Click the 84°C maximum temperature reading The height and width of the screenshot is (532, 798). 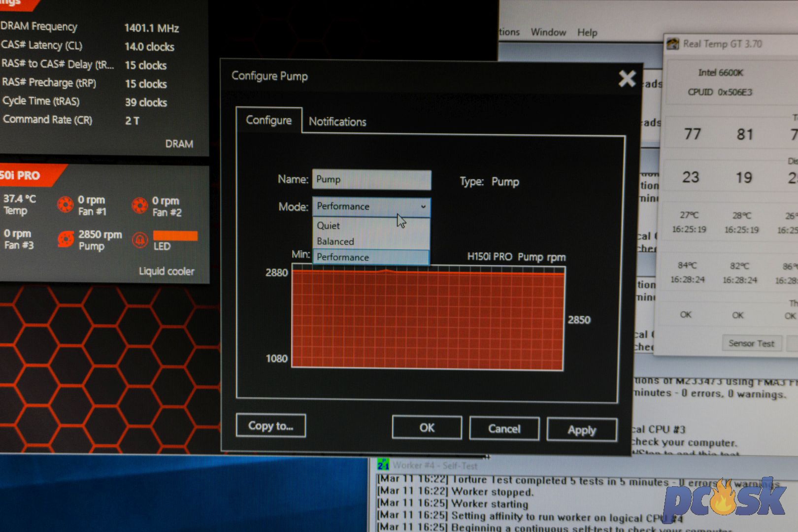tap(687, 266)
